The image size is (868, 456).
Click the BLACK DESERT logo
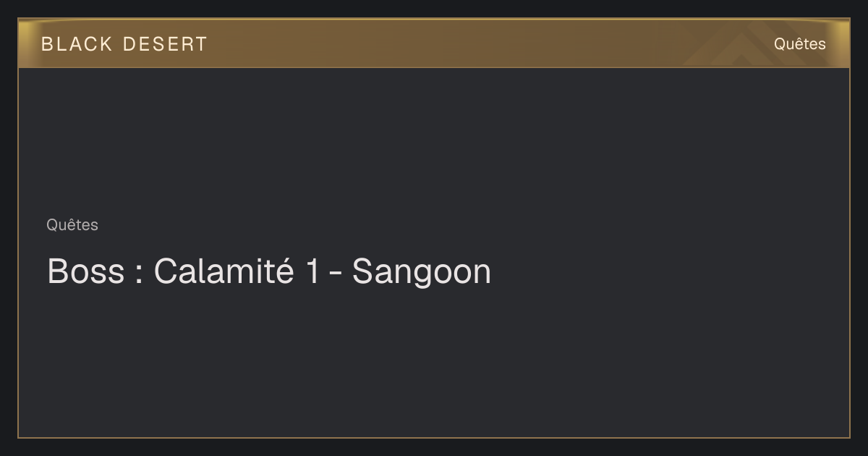point(124,44)
